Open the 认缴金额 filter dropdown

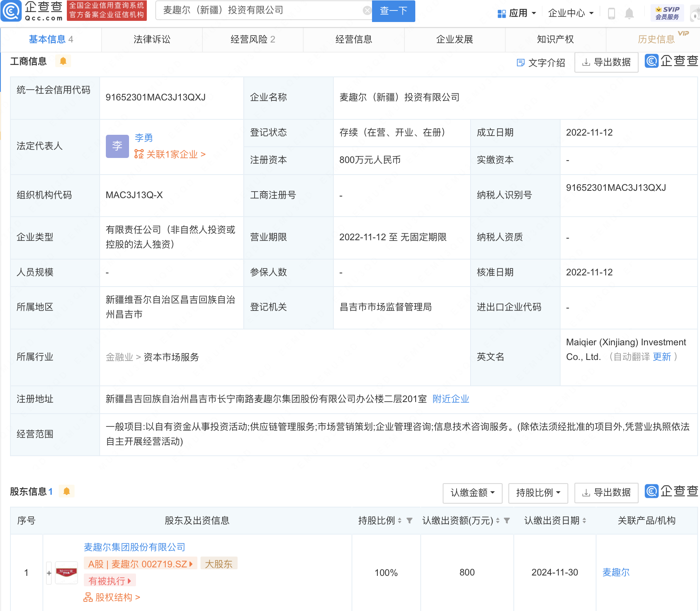472,493
